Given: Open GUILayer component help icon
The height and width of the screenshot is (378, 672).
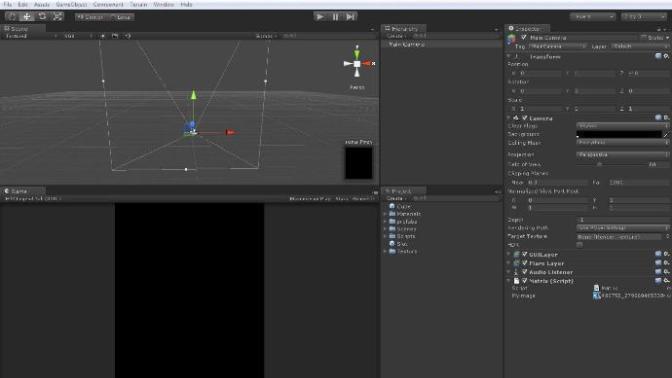Looking at the screenshot, I should (x=658, y=254).
